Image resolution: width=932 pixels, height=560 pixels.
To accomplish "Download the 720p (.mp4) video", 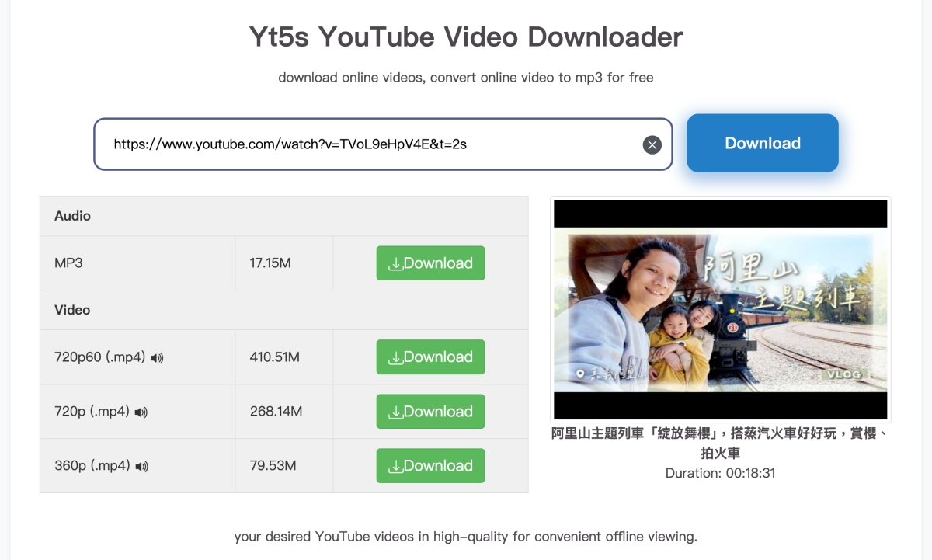I will [430, 412].
